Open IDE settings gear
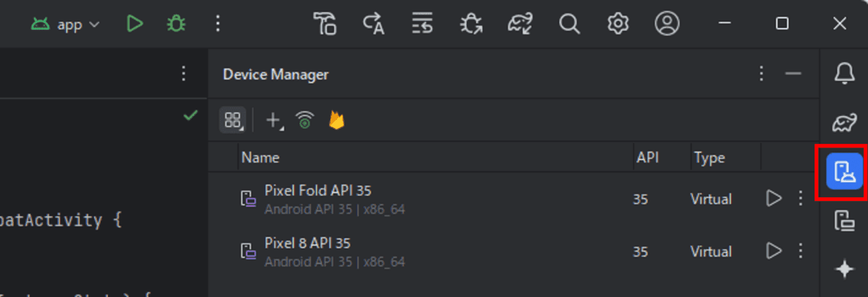 [x=617, y=24]
